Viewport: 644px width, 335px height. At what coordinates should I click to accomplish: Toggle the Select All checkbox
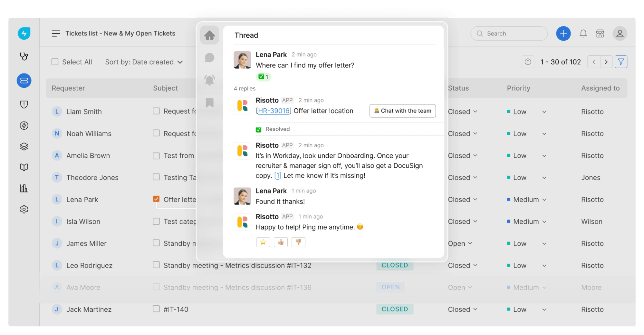pos(55,62)
